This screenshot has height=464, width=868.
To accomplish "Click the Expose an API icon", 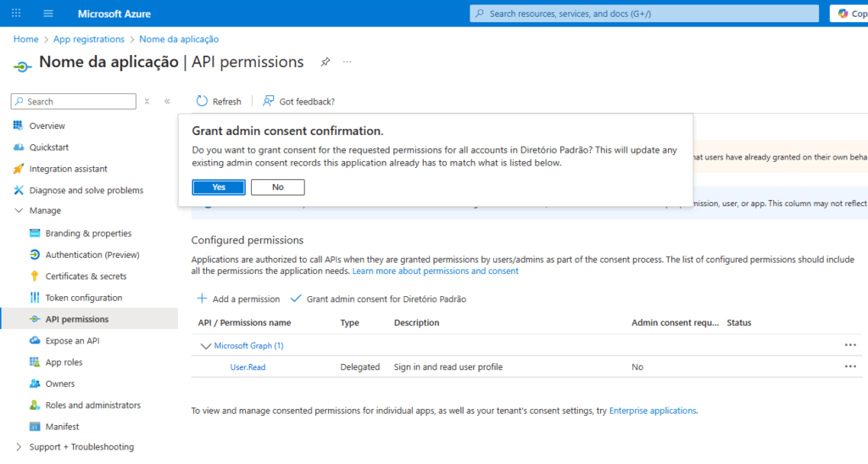I will click(34, 340).
